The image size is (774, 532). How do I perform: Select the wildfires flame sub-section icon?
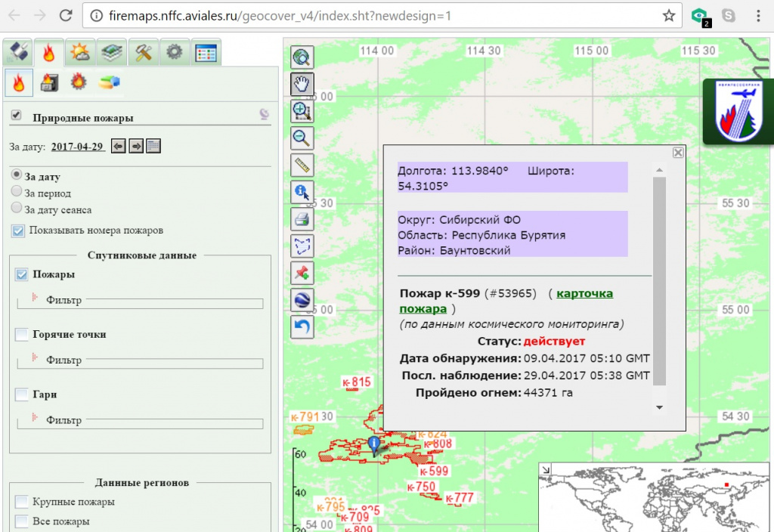(x=19, y=82)
